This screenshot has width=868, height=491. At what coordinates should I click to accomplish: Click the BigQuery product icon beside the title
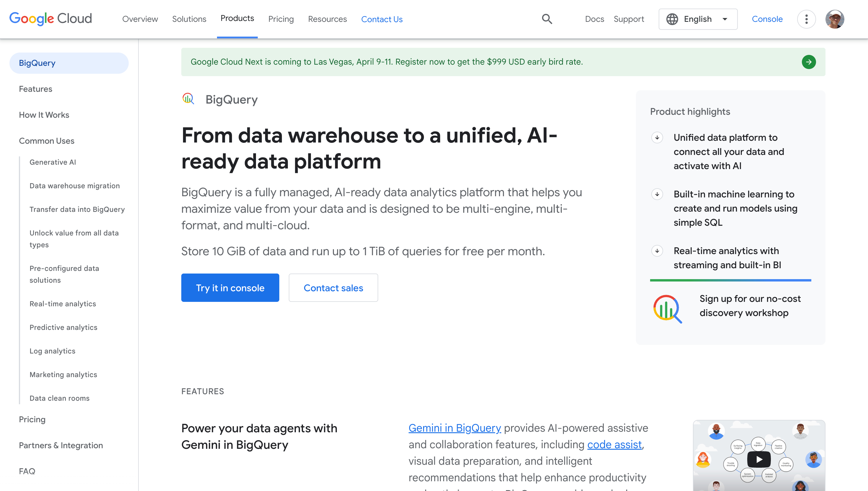point(188,99)
